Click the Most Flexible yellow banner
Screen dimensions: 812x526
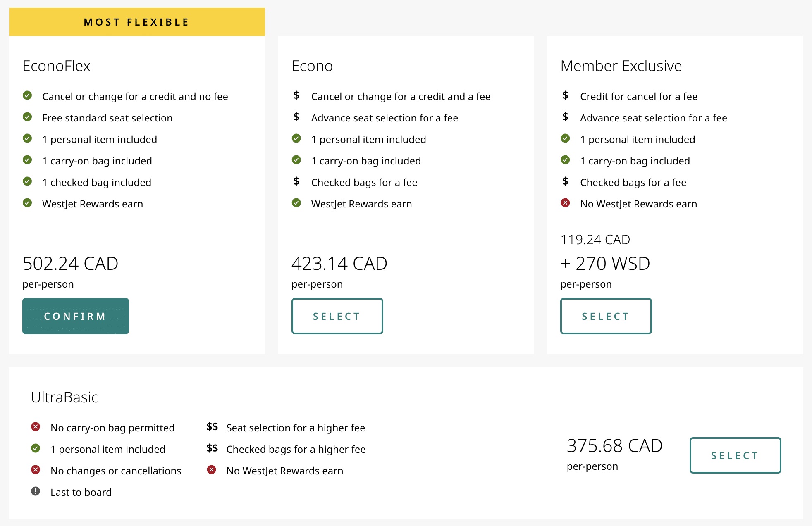(x=137, y=22)
